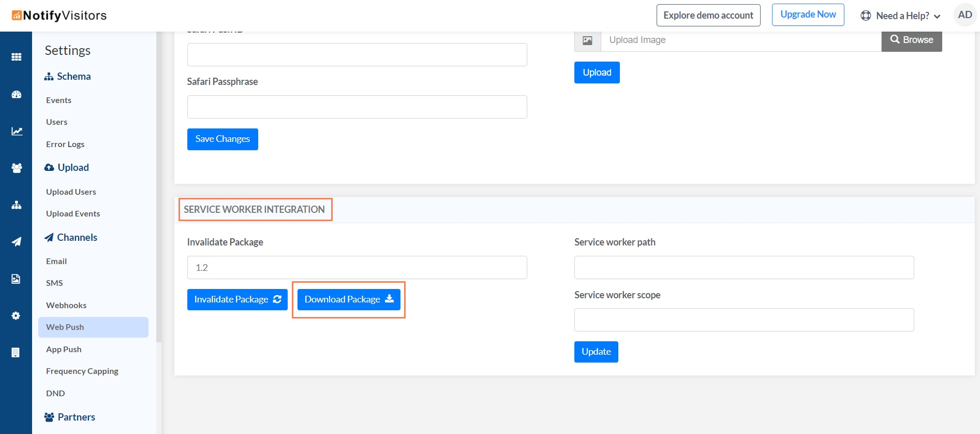
Task: Click the Invalidate Package version field
Action: (x=357, y=268)
